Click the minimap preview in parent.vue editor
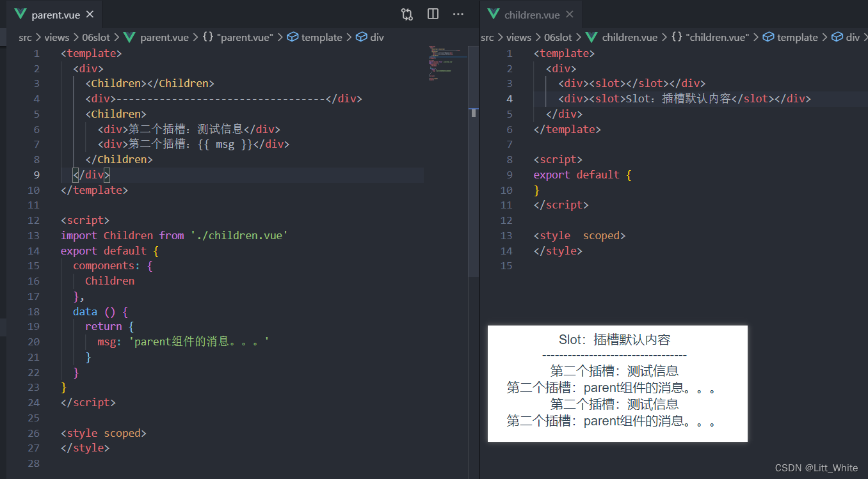 point(445,63)
